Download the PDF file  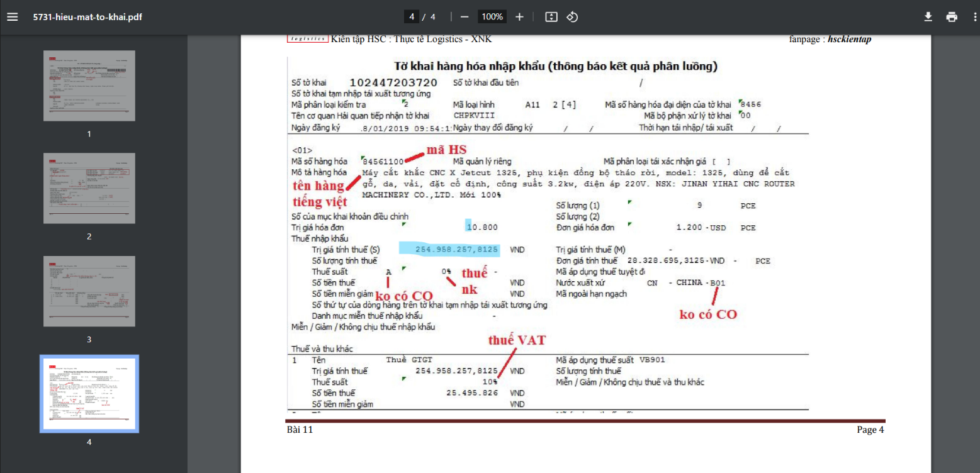point(928,17)
